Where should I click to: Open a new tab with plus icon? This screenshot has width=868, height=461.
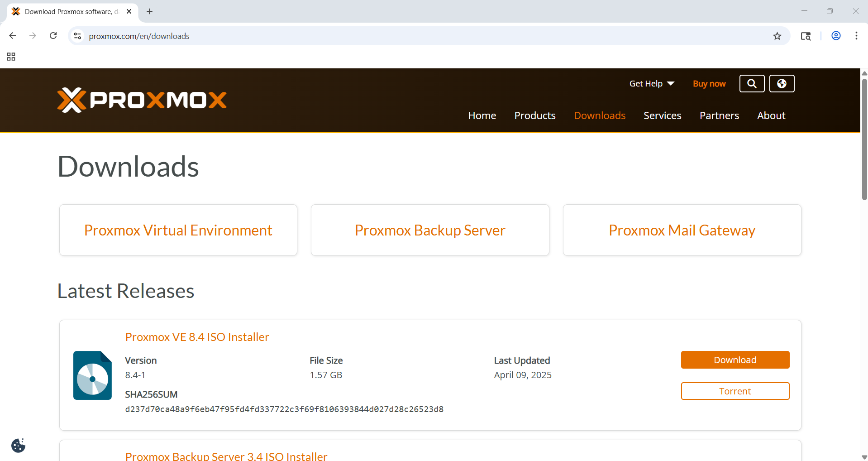point(149,11)
